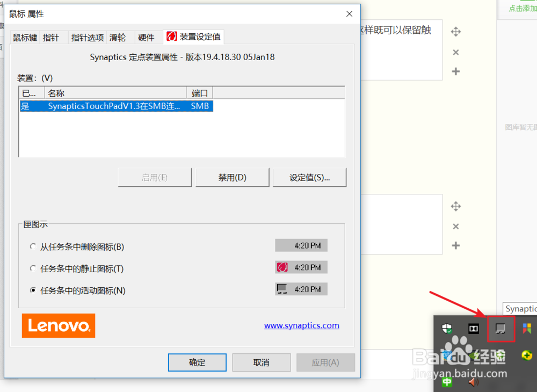Click the Synaptics touchpad icon in the system tray
Screen dimensions: 537x392
point(500,329)
